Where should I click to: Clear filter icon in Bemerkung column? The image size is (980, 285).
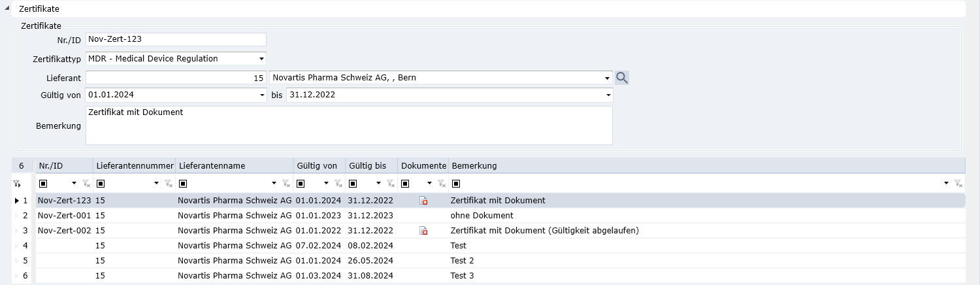coord(958,184)
